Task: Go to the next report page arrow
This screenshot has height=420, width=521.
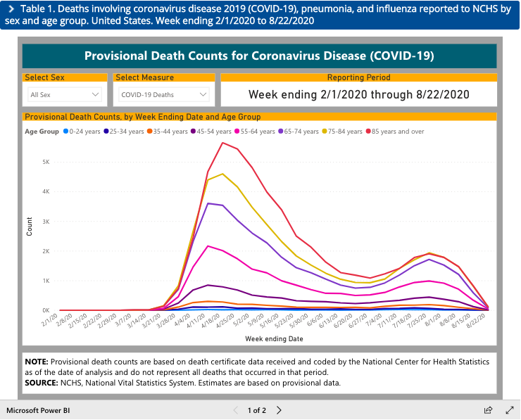Action: click(280, 409)
